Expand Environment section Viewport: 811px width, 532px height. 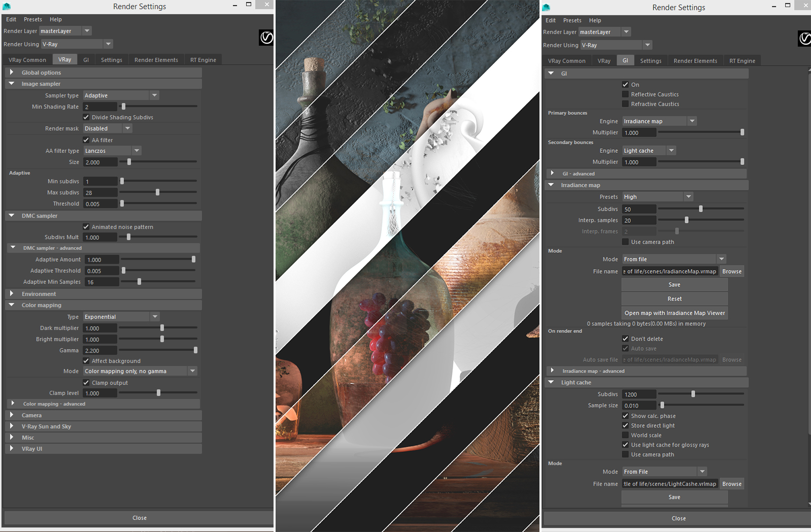[x=104, y=294]
